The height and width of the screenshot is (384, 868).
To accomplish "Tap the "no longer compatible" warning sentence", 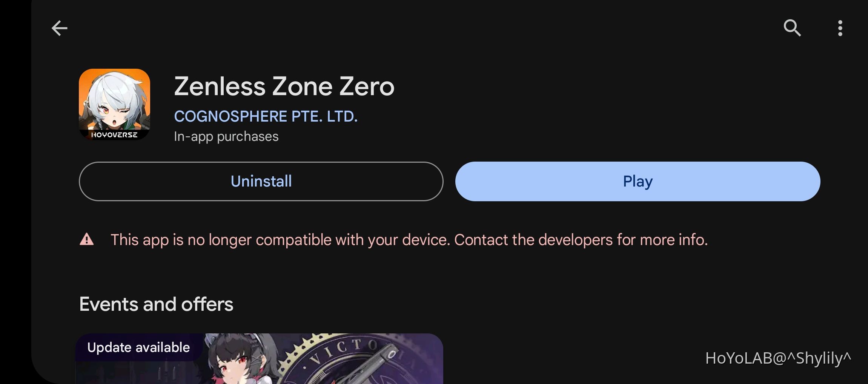I will (x=280, y=240).
